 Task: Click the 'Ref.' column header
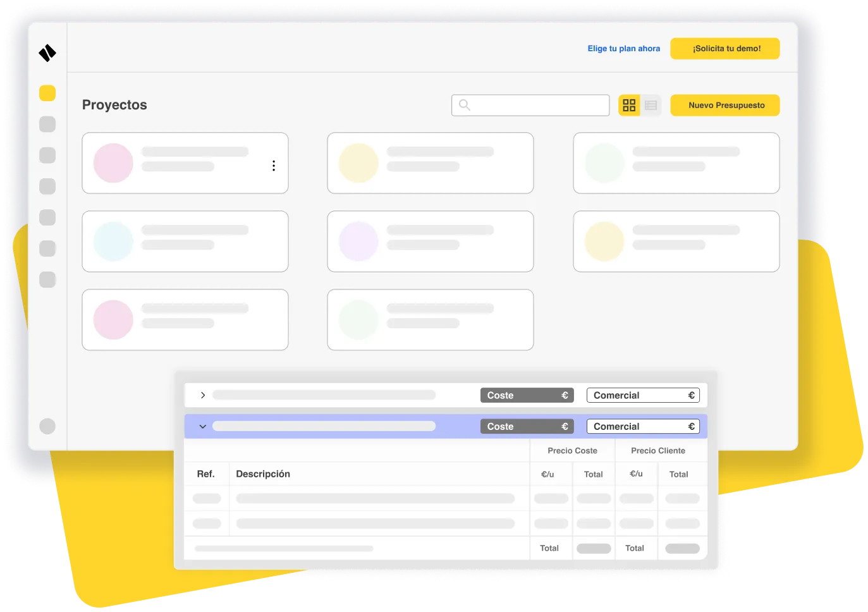point(206,474)
